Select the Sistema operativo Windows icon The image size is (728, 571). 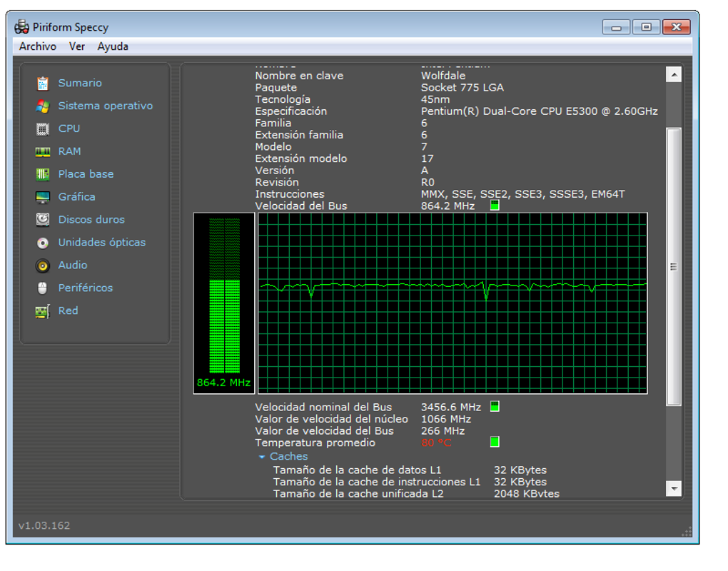coord(43,106)
